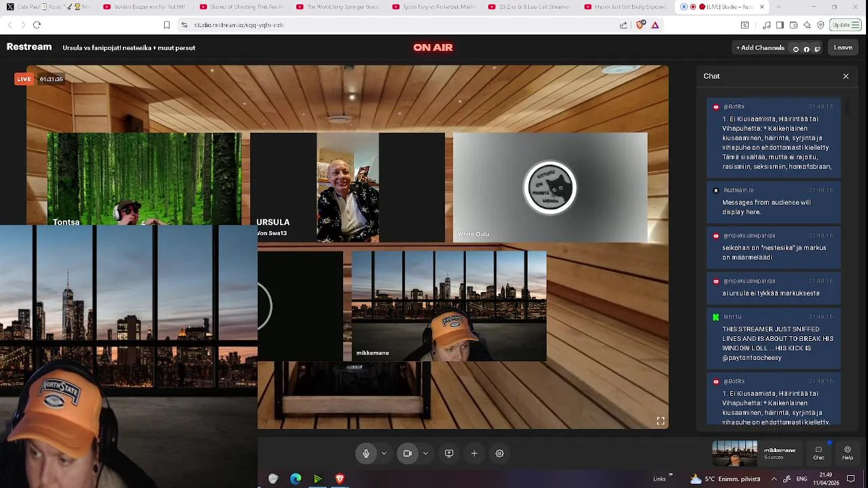Open Chat from bottom-right bar

tap(818, 453)
